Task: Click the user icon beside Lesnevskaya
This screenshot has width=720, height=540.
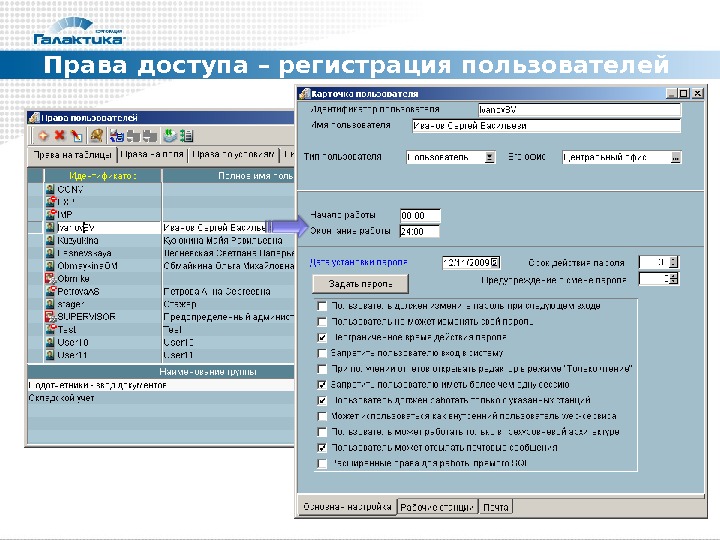Action: click(50, 253)
